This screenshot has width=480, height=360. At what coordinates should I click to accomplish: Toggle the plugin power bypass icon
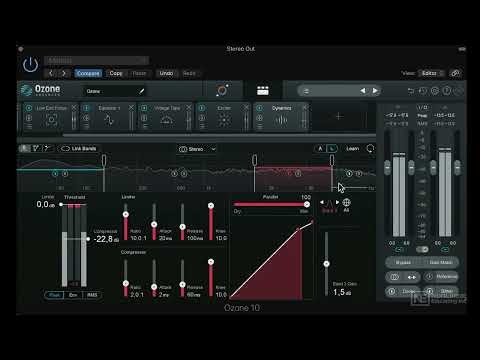(30, 64)
